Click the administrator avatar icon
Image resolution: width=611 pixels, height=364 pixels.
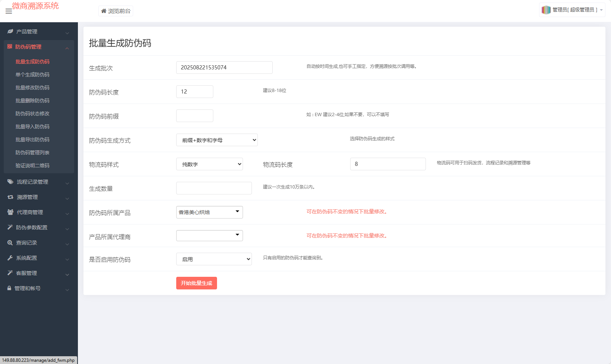(x=546, y=10)
